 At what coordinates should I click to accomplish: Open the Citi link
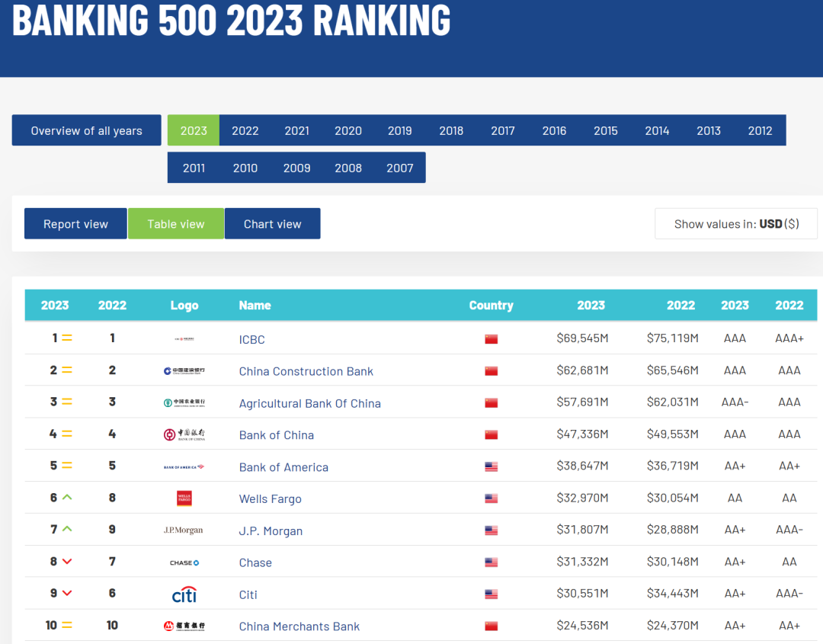coord(248,594)
